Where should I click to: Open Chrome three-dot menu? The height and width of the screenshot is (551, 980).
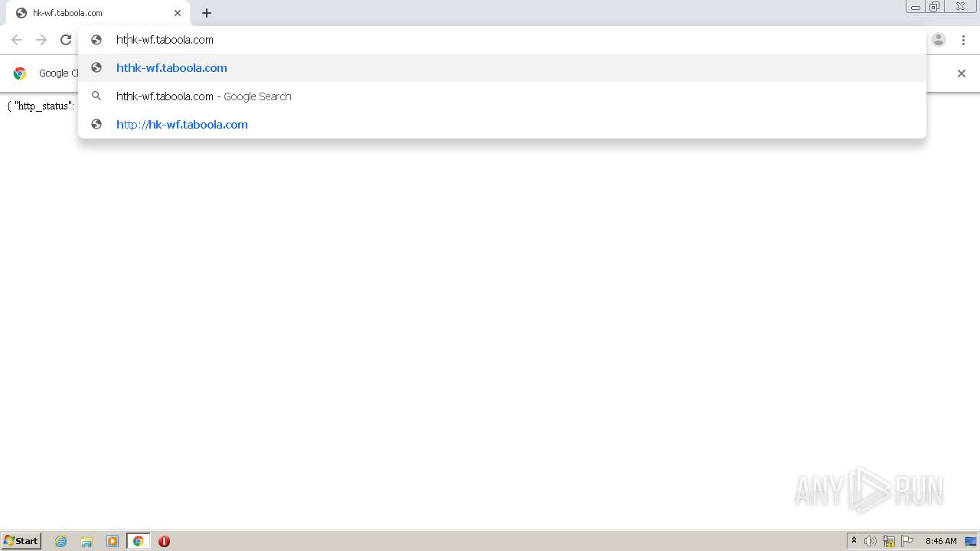pos(963,40)
